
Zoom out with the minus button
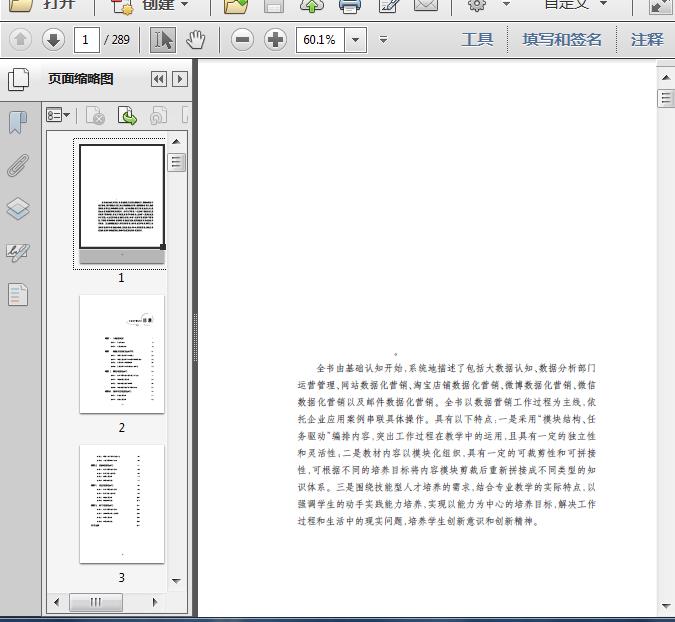pos(242,40)
